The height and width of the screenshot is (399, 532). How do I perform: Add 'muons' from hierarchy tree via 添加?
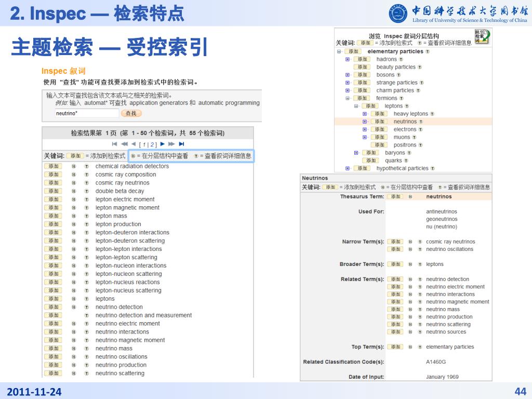click(379, 137)
